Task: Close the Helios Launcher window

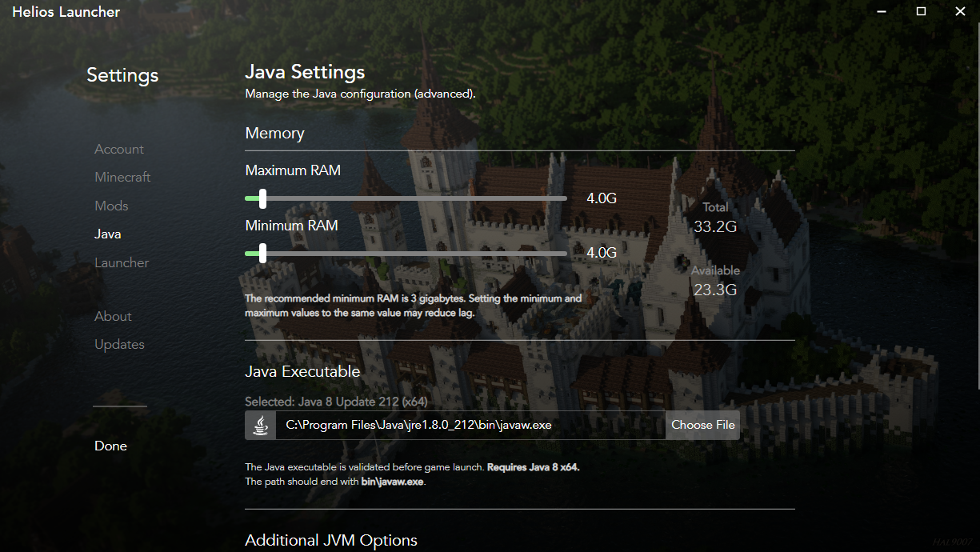Action: coord(960,12)
